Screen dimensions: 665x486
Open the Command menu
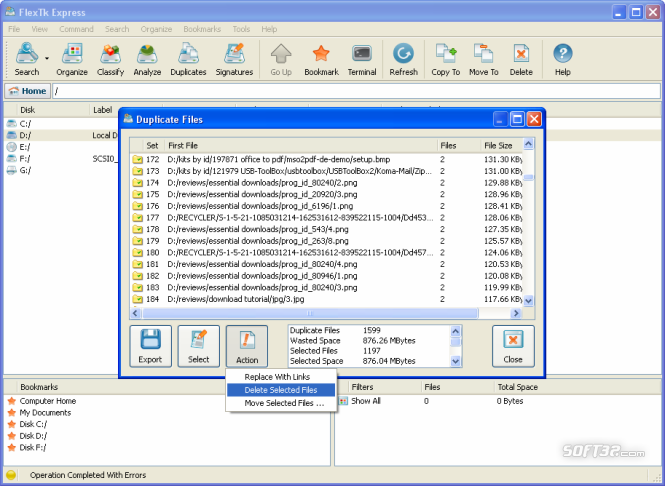(x=76, y=29)
